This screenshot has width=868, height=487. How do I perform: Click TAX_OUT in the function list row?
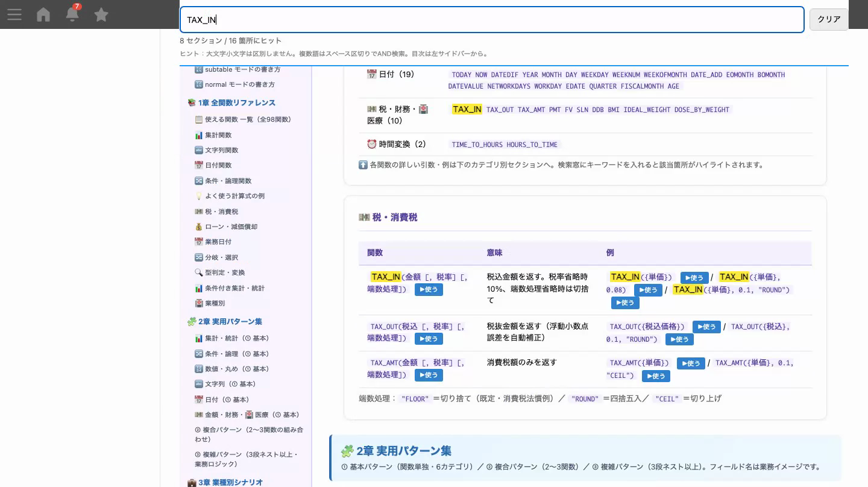[500, 110]
